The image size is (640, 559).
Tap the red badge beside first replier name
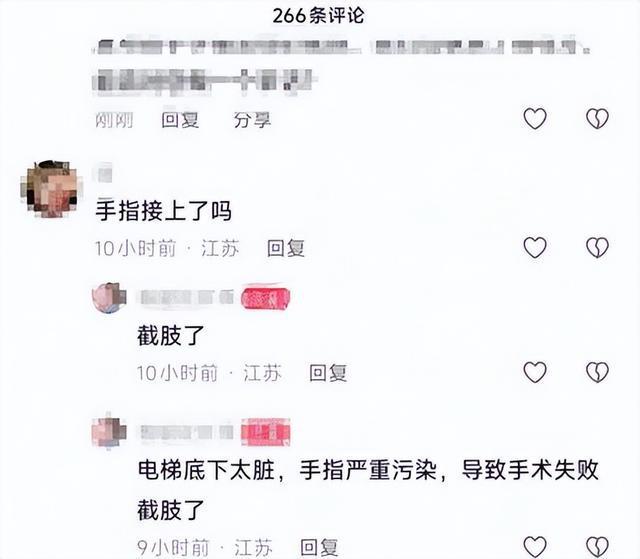click(x=266, y=298)
